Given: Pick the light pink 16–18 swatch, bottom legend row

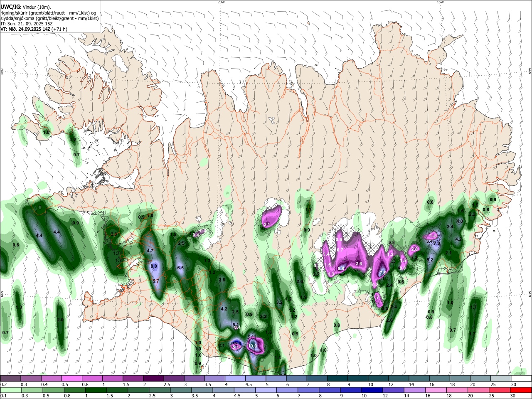Looking at the screenshot, I should pos(436,390).
